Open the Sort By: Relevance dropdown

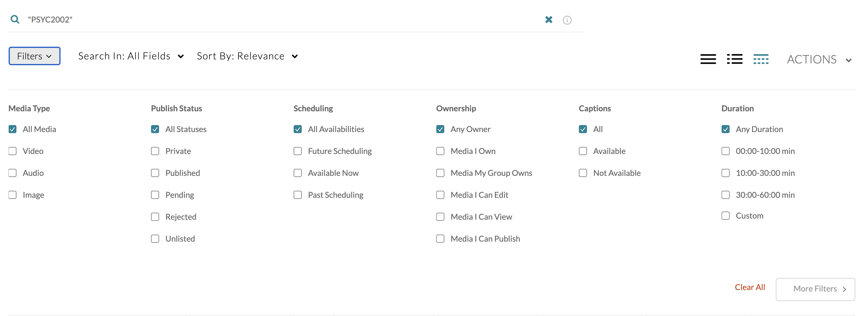pyautogui.click(x=247, y=56)
